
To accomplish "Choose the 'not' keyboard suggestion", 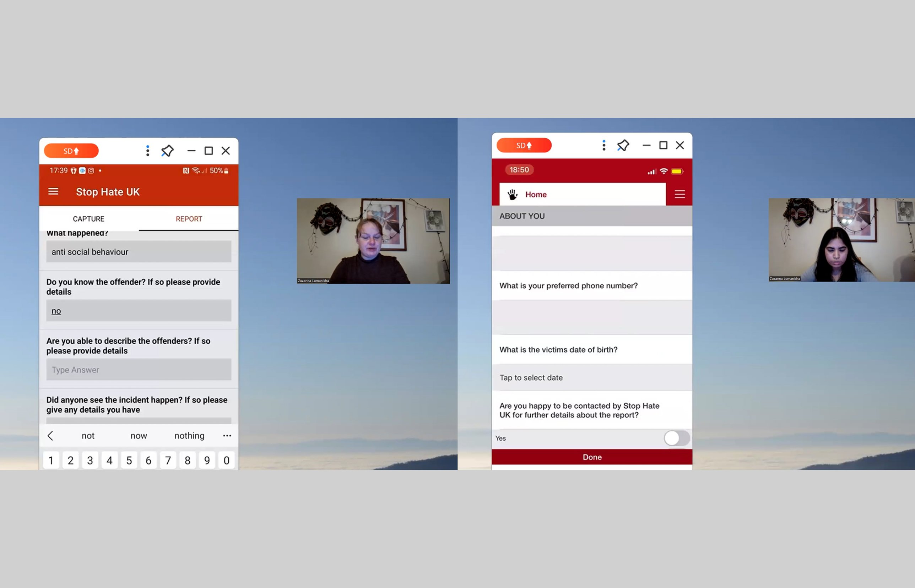I will point(88,436).
